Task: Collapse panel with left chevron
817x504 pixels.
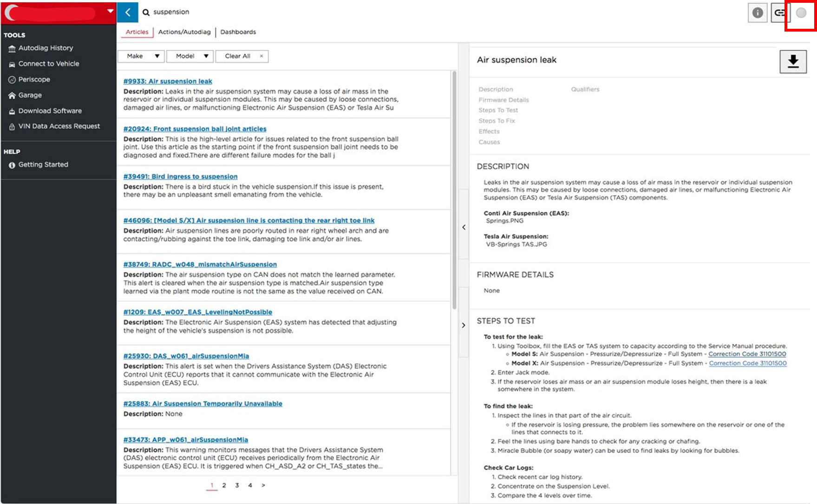Action: (464, 227)
